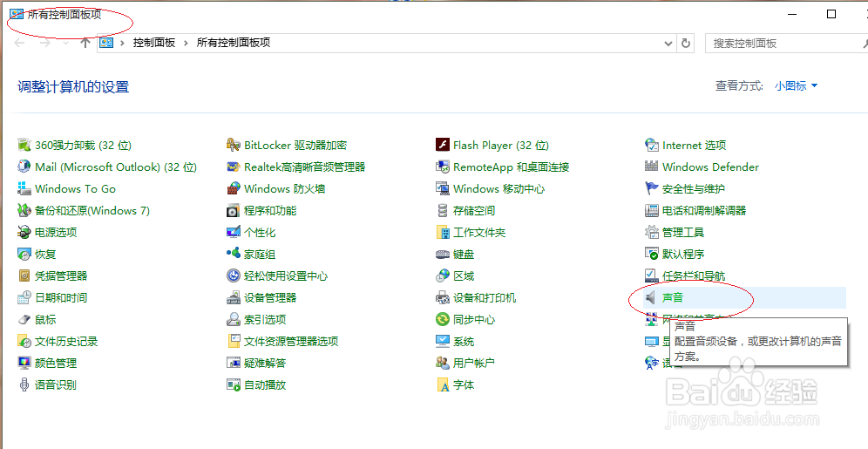This screenshot has width=868, height=449.
Task: Click the address bar computer icon
Action: click(106, 43)
